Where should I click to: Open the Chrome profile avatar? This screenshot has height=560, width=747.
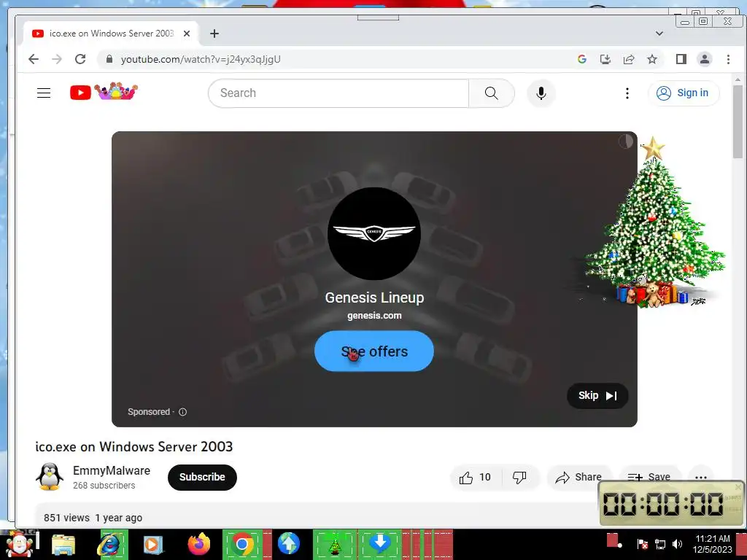(705, 59)
